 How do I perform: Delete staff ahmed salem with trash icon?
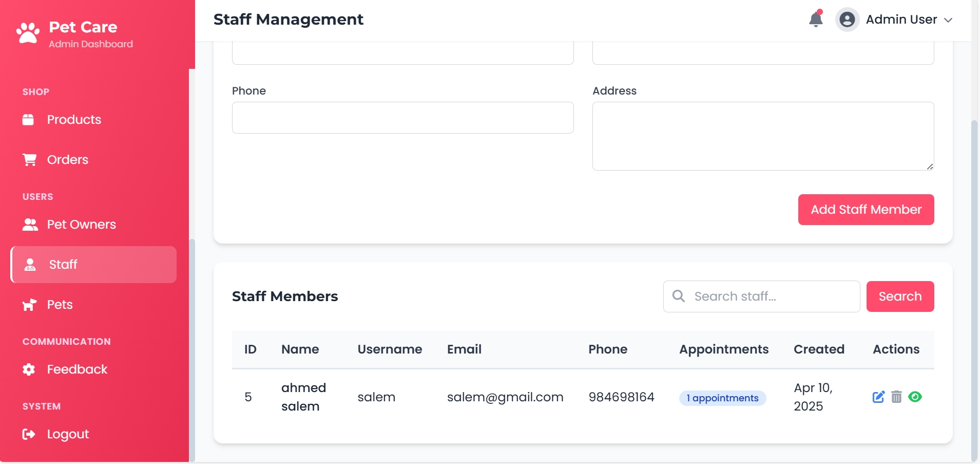[896, 397]
